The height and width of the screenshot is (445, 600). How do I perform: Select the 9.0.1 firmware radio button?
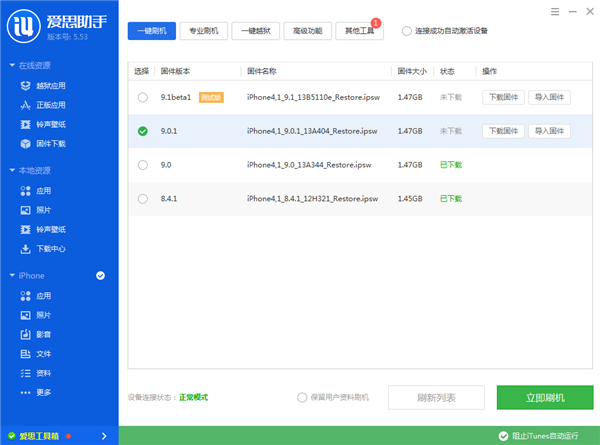click(143, 131)
